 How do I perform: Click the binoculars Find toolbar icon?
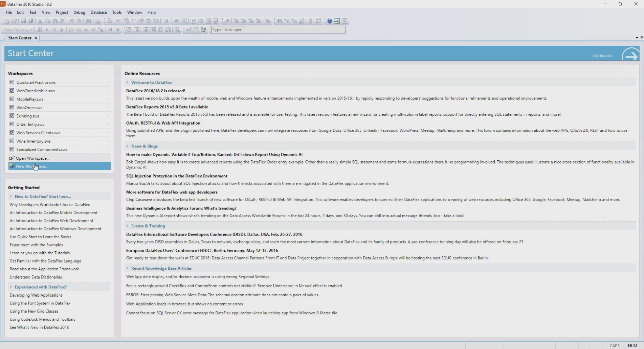(x=279, y=21)
